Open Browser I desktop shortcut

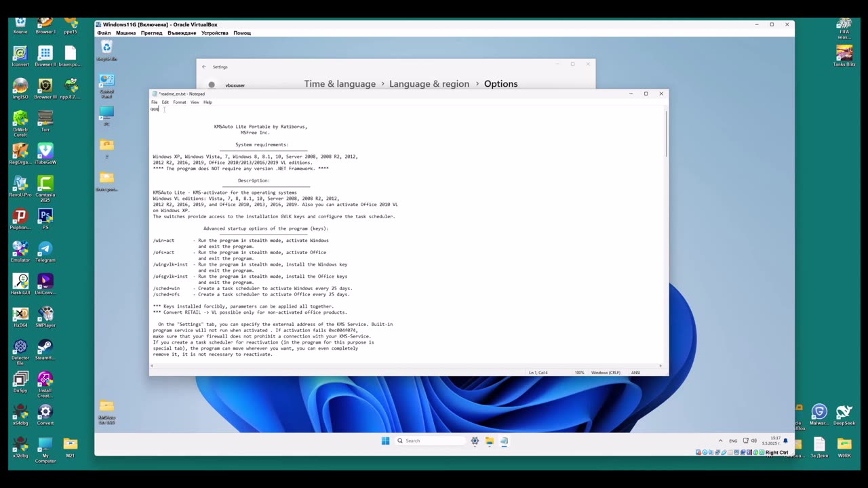[x=45, y=26]
